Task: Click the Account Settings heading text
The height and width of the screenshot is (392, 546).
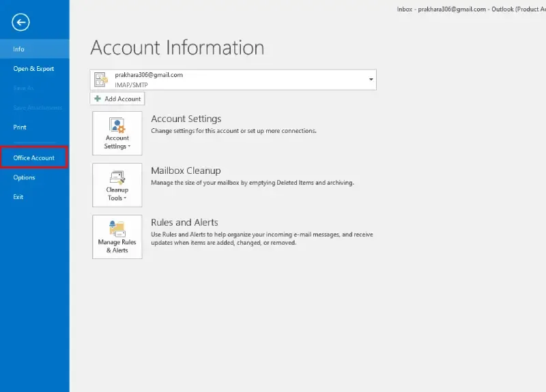Action: [x=186, y=119]
